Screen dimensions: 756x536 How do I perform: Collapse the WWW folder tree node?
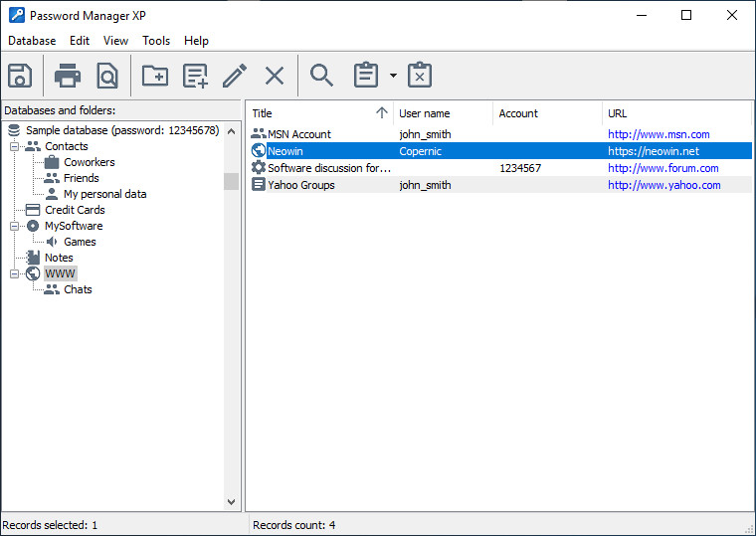(15, 273)
